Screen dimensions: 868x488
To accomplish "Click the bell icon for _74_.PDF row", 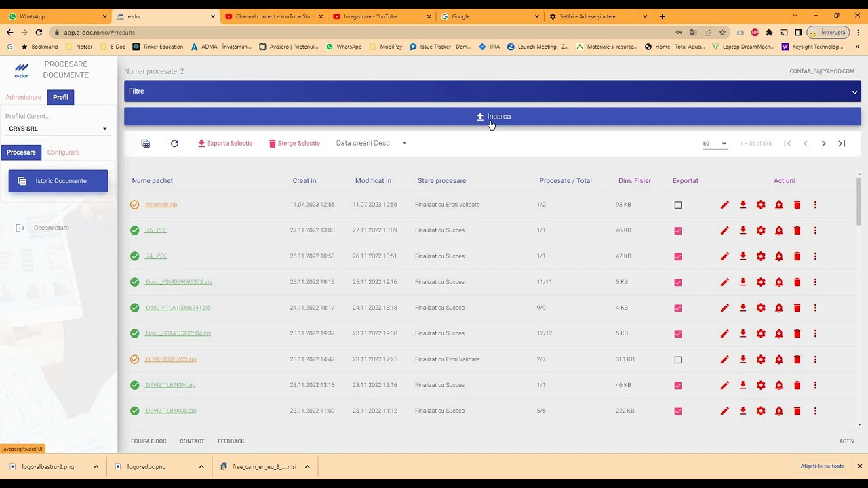I will coord(778,256).
